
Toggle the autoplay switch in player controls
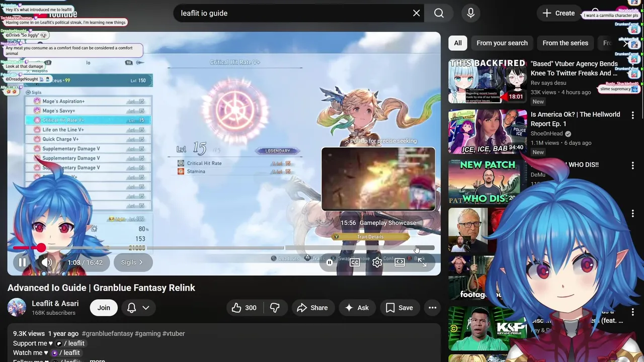tap(330, 262)
